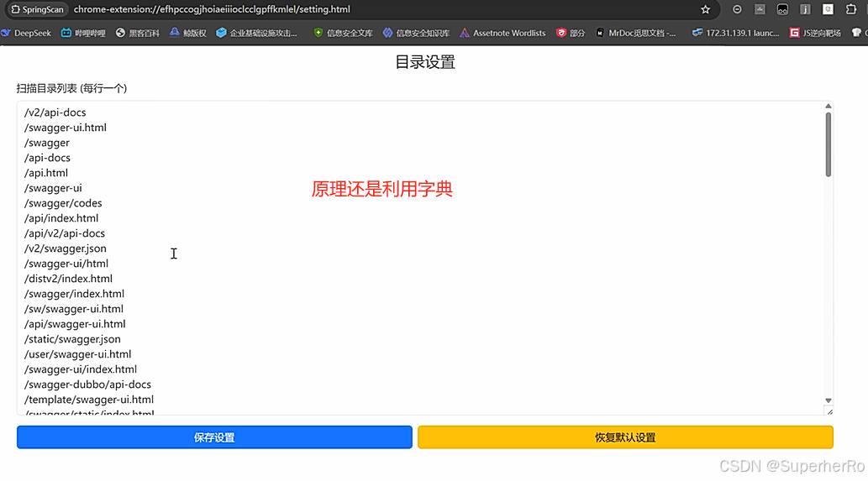Open the 信息安全文库 bookmark
868x481 pixels.
[x=343, y=34]
